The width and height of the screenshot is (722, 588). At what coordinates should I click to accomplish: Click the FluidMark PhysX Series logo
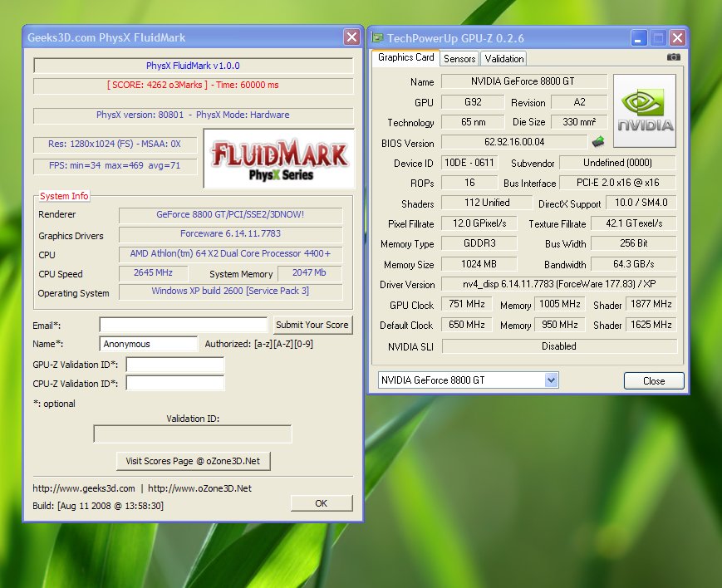(279, 159)
